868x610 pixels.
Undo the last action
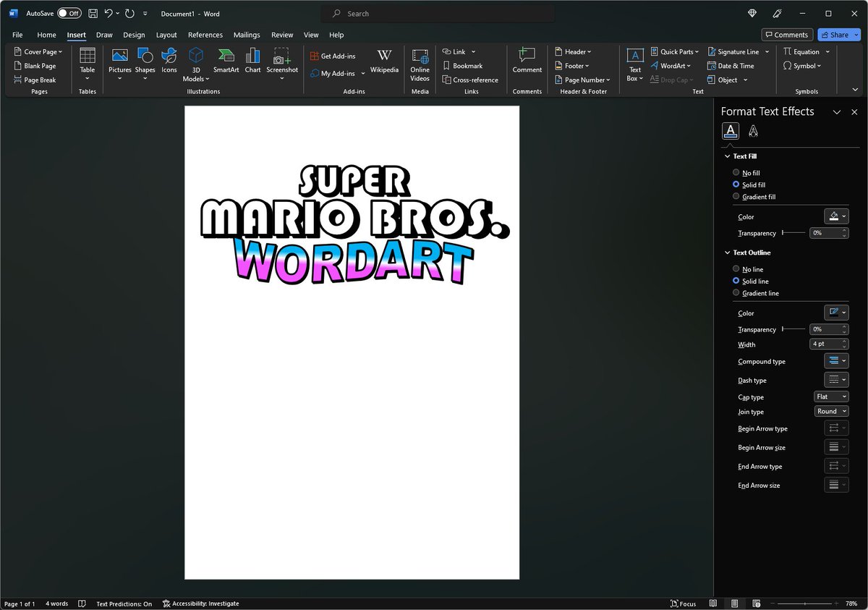pos(109,14)
